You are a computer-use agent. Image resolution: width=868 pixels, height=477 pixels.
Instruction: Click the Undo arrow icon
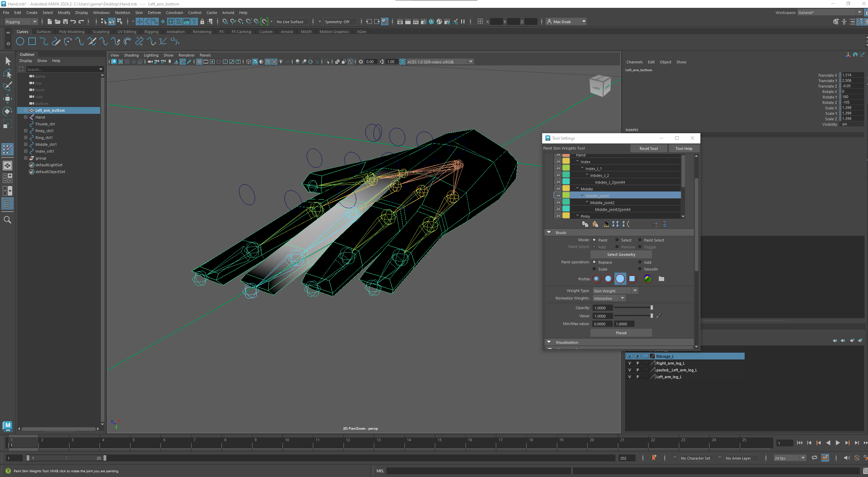point(73,22)
